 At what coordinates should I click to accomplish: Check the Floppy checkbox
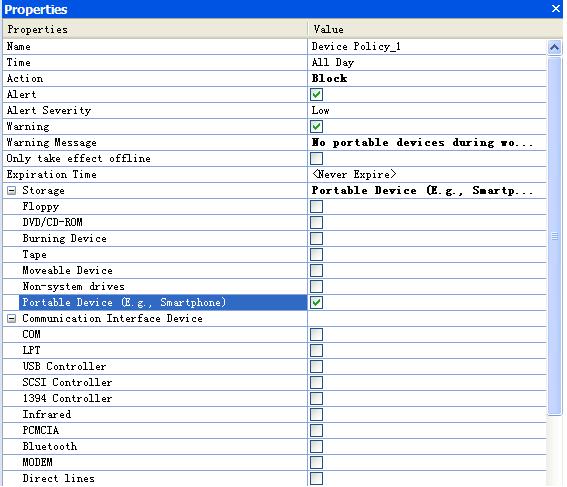pos(316,206)
